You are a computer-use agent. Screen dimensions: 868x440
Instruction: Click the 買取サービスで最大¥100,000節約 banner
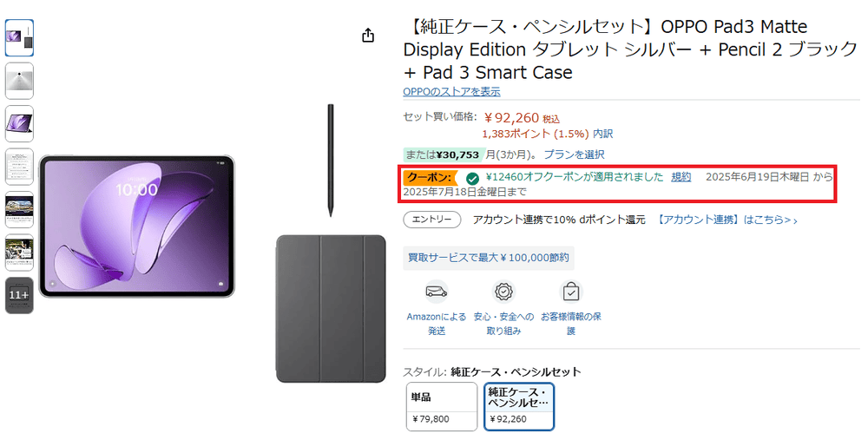(x=488, y=258)
